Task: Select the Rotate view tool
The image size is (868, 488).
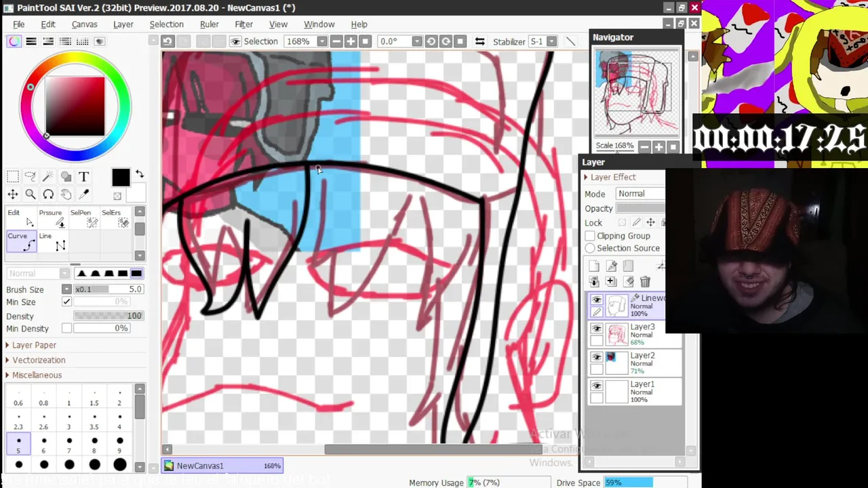Action: 48,195
